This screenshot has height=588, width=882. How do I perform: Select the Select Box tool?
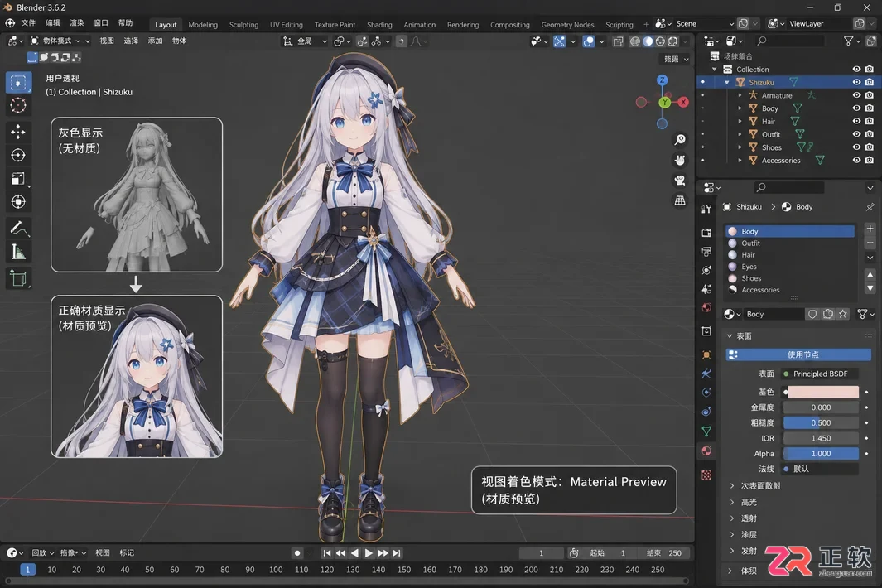click(x=18, y=83)
